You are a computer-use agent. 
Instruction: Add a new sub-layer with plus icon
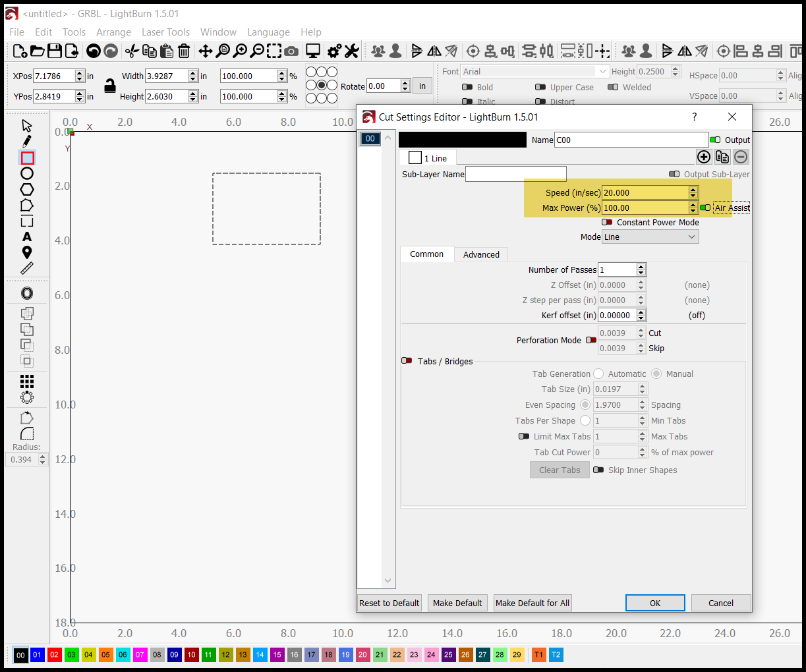[704, 157]
